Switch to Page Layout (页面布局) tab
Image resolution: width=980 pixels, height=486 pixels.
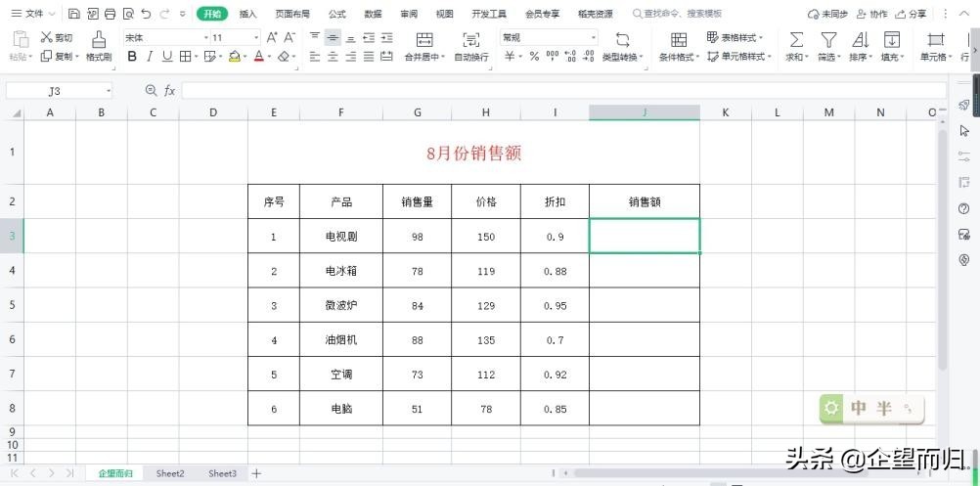pos(292,13)
